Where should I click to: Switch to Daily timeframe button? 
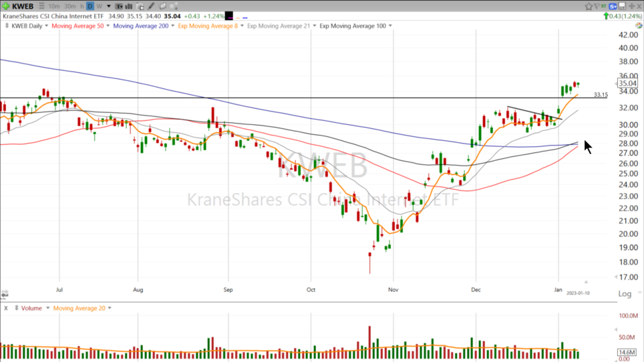pyautogui.click(x=90, y=6)
